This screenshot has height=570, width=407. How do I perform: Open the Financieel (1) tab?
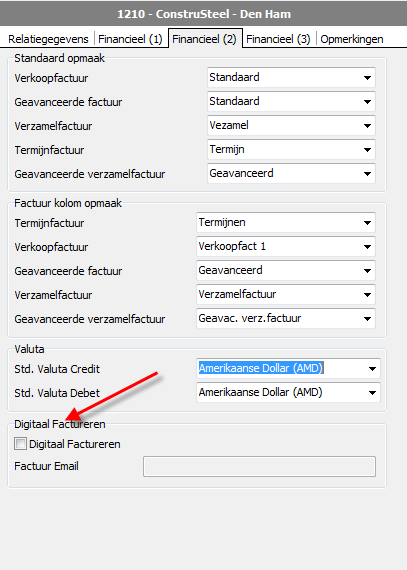click(130, 39)
